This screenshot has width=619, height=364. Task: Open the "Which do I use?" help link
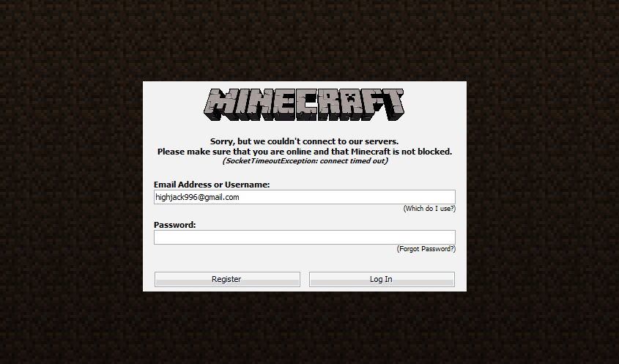coord(429,209)
